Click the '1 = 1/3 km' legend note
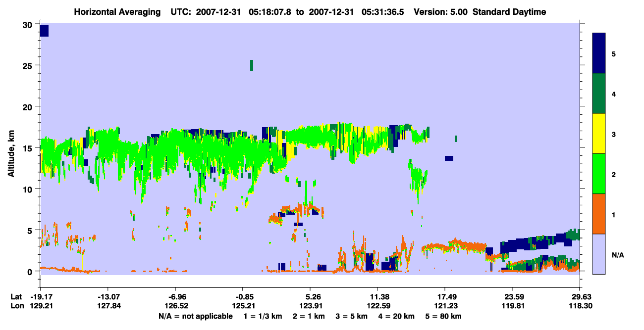This screenshot has width=644, height=330. [x=263, y=316]
